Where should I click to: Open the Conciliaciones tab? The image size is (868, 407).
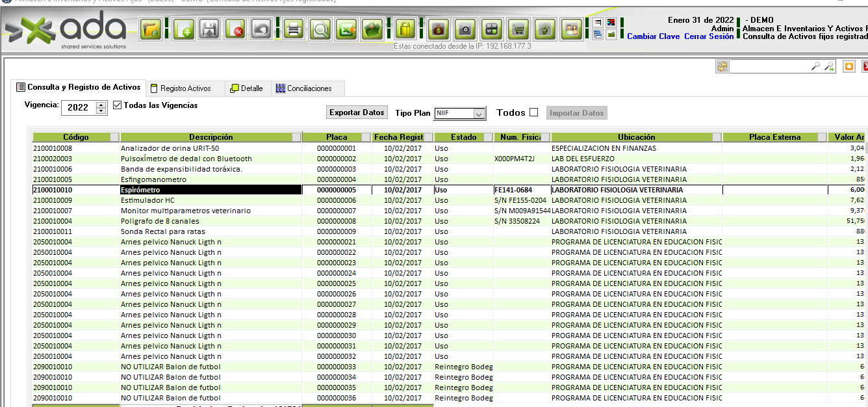tap(309, 88)
